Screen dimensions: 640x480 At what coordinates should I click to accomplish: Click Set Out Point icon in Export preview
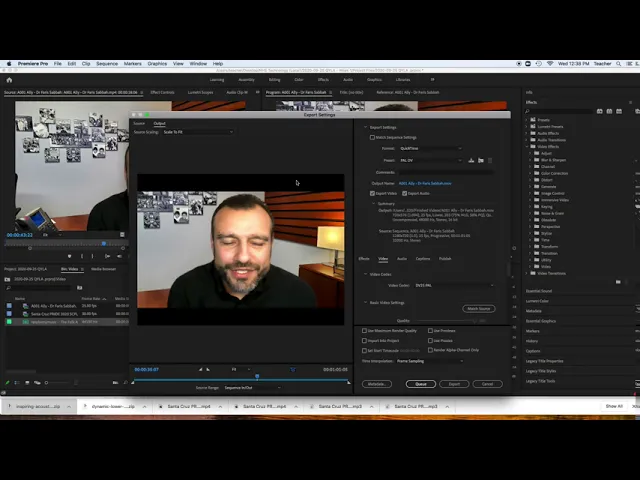[208, 369]
